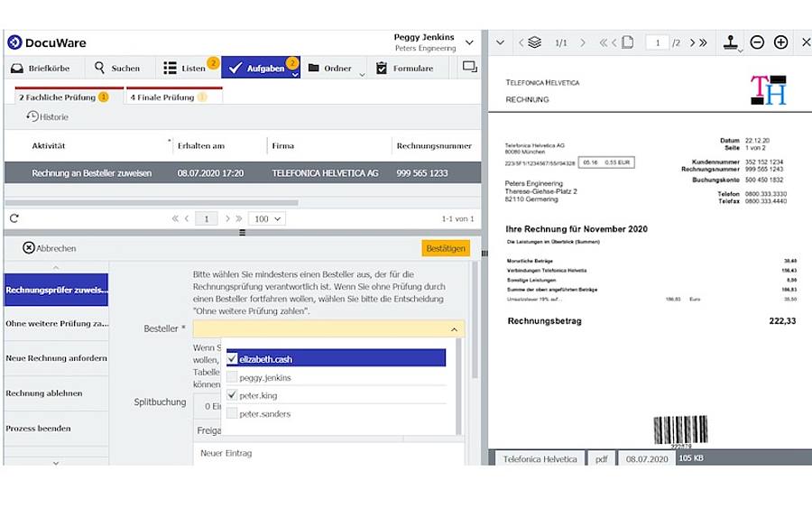Select Ohne weitere Prüfung zahlen decision
Image resolution: width=812 pixels, height=508 pixels.
57,324
